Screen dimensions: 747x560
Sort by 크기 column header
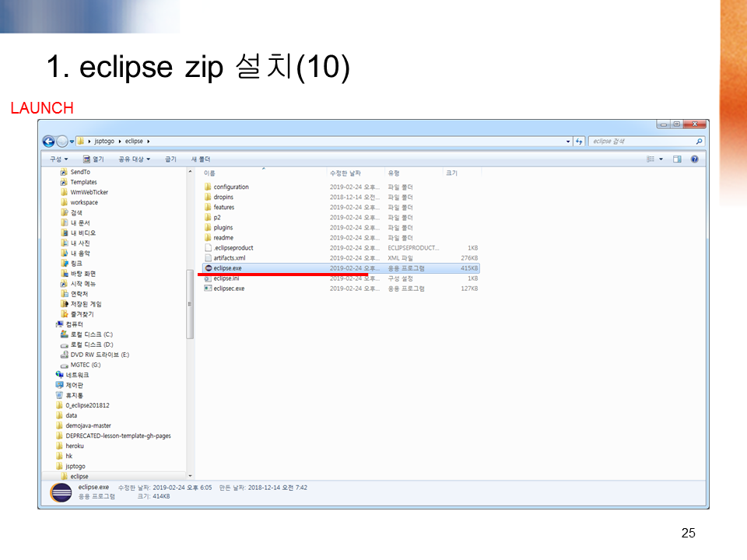(x=451, y=173)
